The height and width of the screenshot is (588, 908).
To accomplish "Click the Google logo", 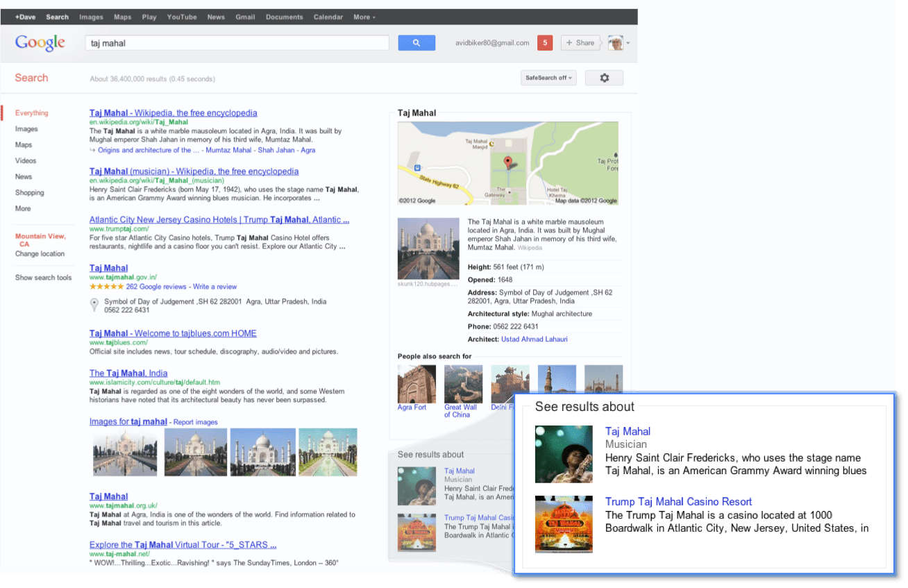I will (40, 43).
